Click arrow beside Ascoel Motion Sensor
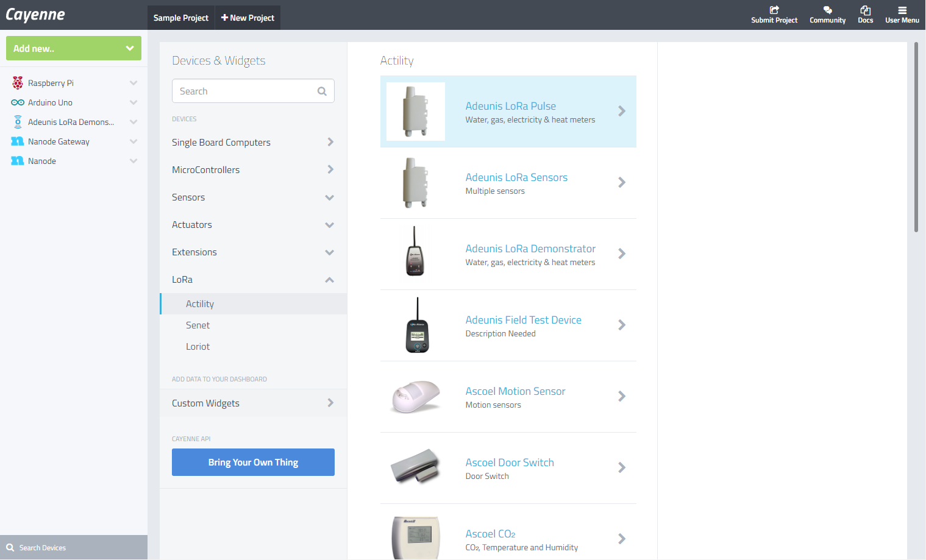This screenshot has height=560, width=926. 622,396
